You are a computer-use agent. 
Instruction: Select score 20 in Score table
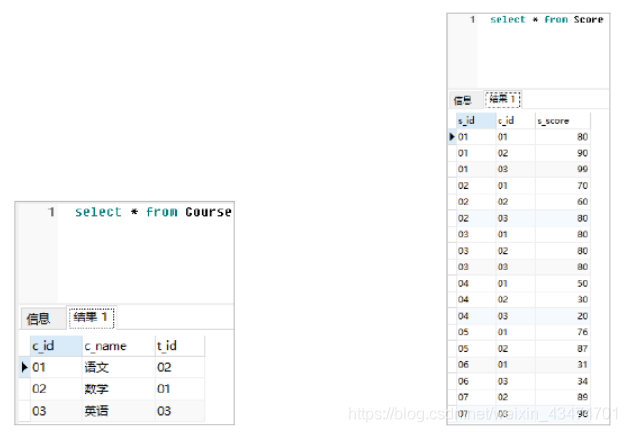(x=563, y=316)
